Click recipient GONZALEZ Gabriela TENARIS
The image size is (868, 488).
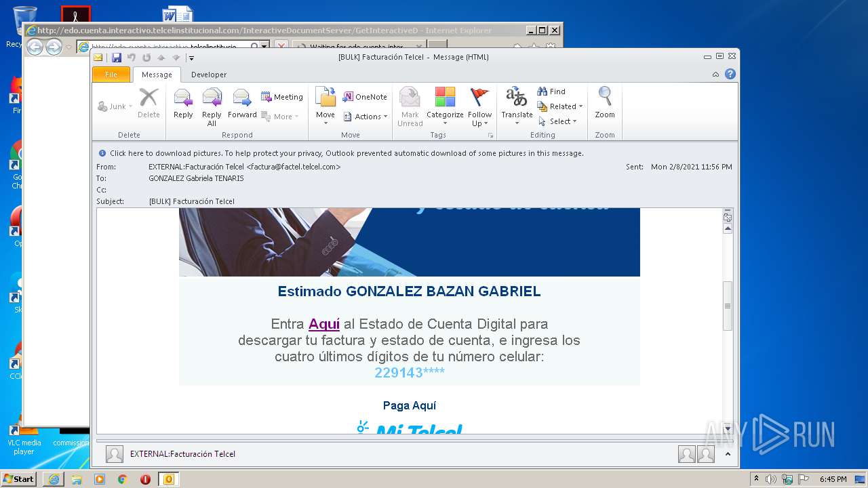click(196, 178)
